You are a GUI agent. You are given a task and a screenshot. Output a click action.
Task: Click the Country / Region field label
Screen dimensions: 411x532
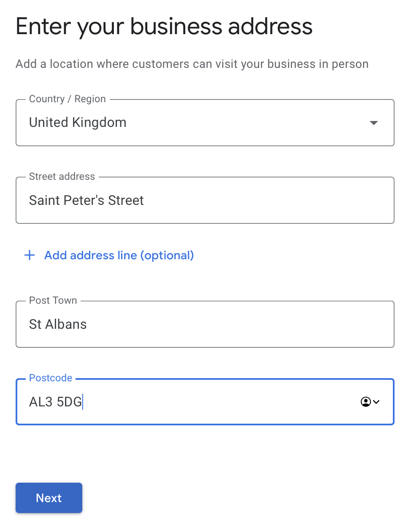click(x=68, y=99)
